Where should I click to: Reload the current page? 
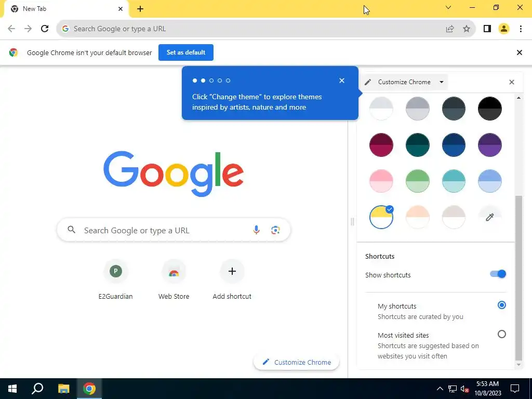coord(45,29)
